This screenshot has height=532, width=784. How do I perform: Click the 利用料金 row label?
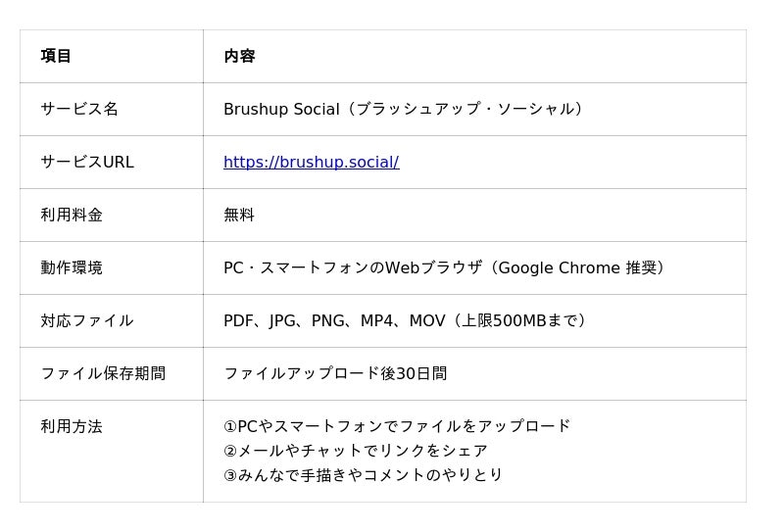pyautogui.click(x=72, y=215)
